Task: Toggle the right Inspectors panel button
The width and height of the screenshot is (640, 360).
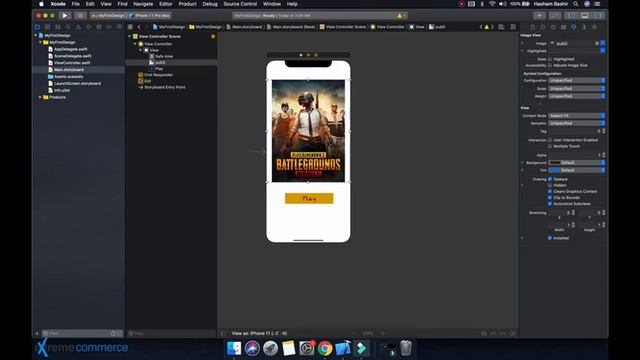Action: (599, 16)
